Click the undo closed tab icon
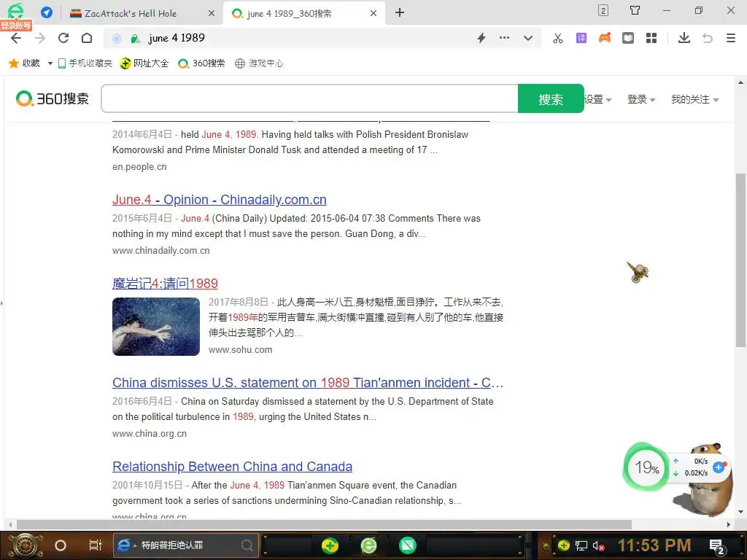 click(708, 38)
